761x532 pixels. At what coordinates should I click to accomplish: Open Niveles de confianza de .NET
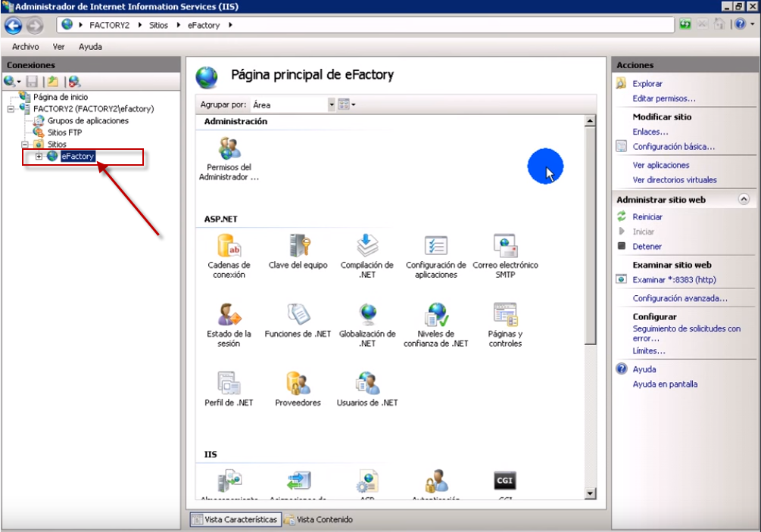pos(436,315)
